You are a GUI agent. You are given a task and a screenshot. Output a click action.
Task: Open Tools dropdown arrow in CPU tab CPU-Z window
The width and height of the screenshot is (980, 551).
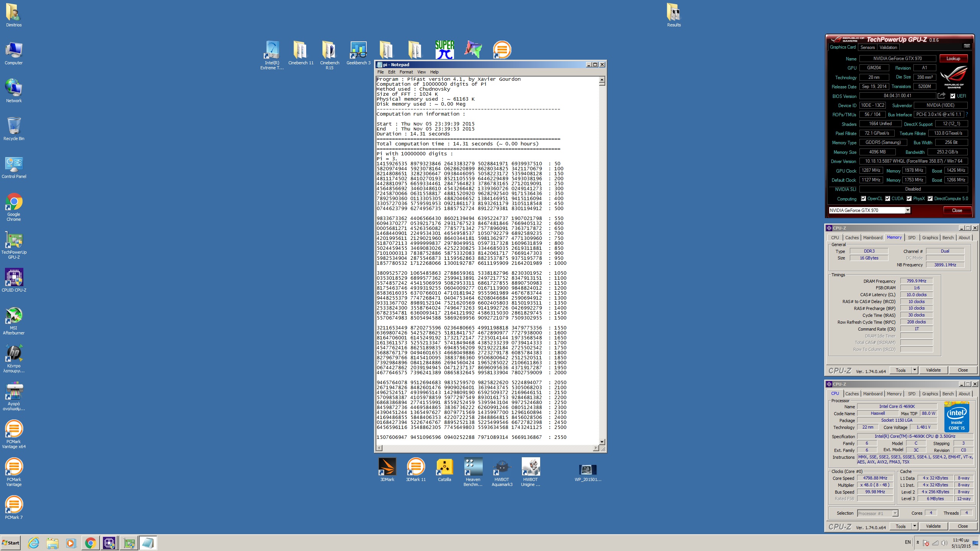coord(915,526)
